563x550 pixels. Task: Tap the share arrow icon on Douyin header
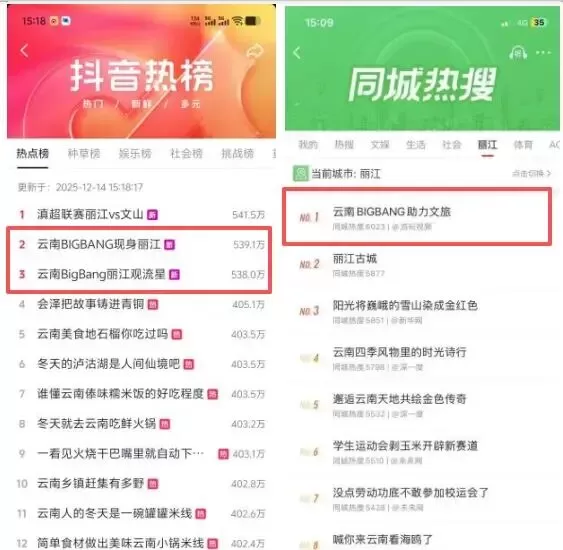[255, 51]
